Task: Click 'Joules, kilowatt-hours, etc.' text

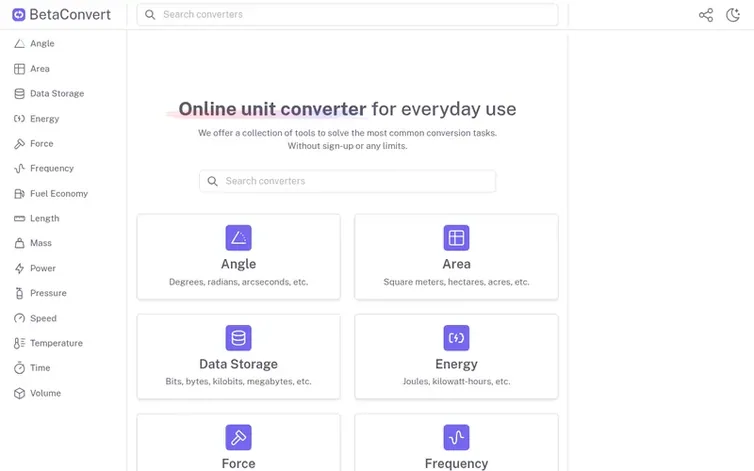Action: pos(456,382)
